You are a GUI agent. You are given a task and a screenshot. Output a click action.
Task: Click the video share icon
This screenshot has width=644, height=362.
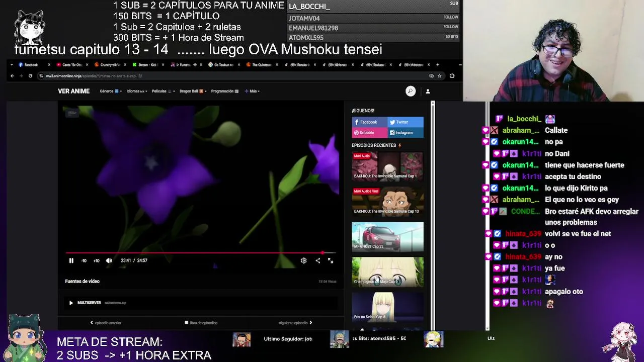coord(317,260)
